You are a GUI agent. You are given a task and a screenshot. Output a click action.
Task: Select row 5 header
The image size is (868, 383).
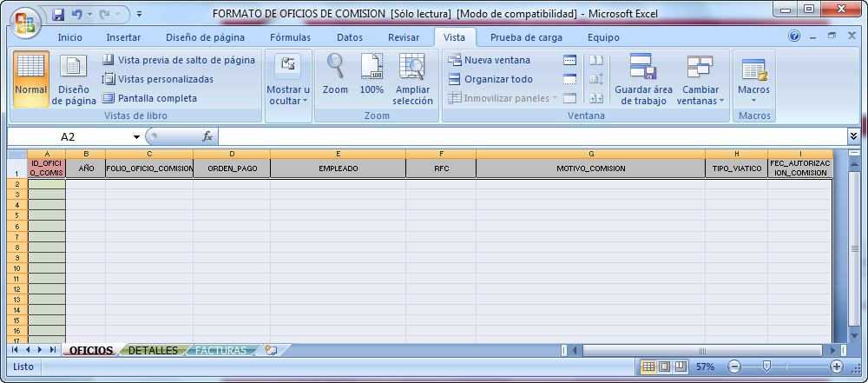tap(17, 215)
